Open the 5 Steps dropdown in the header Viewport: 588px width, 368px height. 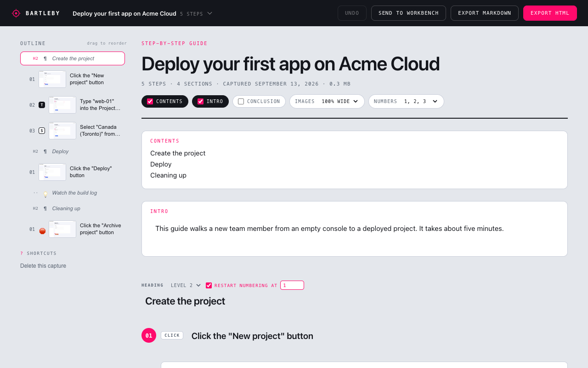coord(196,14)
